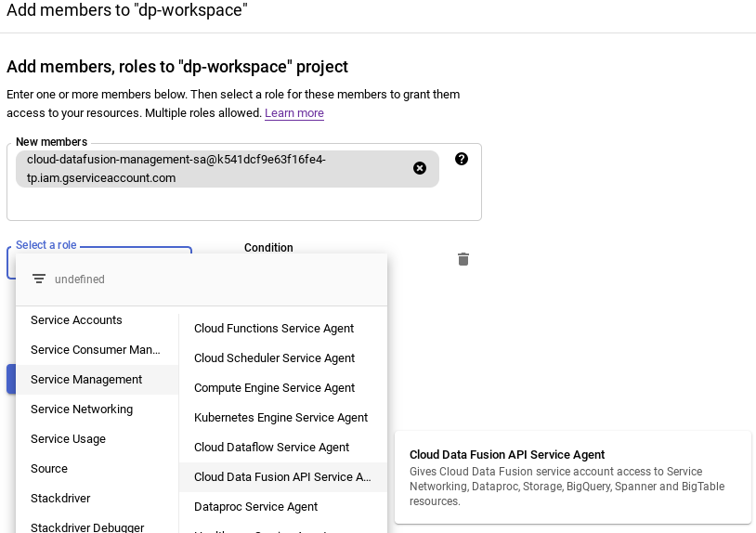The width and height of the screenshot is (756, 533).
Task: Click the help question mark icon
Action: (x=462, y=159)
